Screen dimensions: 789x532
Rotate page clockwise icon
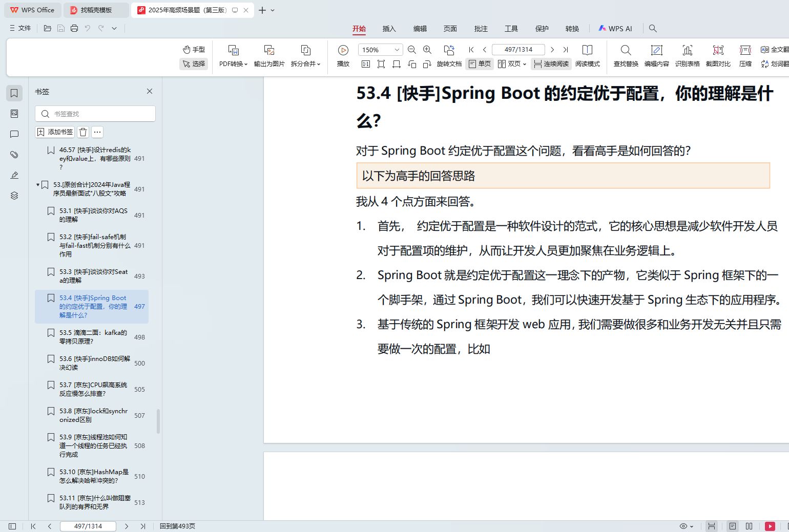point(427,64)
